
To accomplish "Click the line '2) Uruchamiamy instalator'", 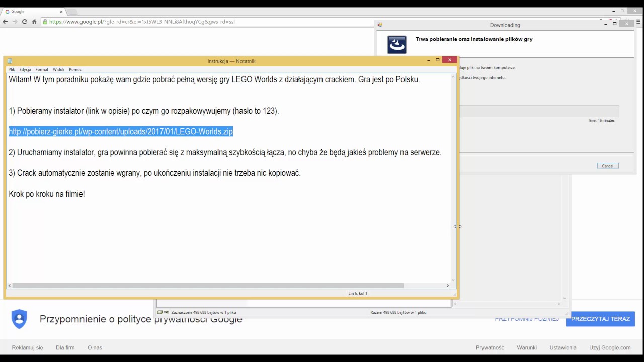I will click(225, 152).
